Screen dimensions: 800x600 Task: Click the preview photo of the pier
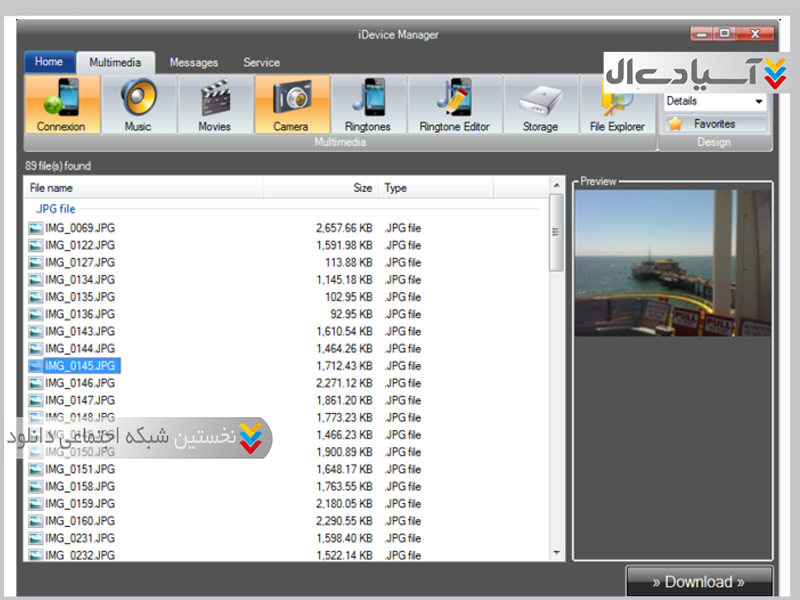672,263
